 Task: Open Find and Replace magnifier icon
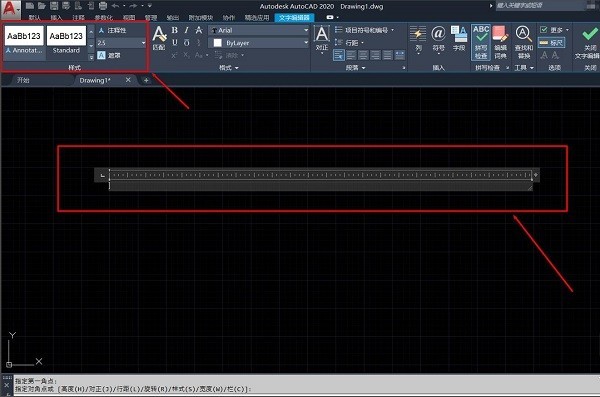[523, 42]
